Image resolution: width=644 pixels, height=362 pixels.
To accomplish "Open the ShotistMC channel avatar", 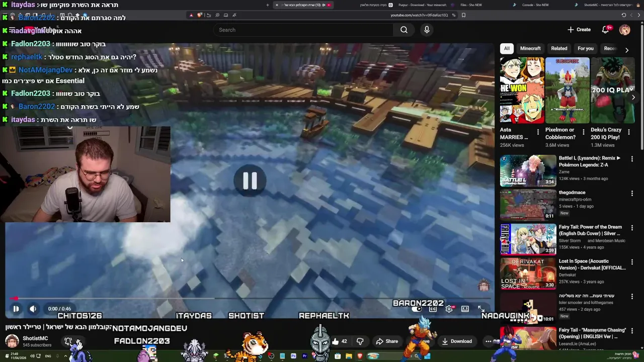I will (12, 341).
